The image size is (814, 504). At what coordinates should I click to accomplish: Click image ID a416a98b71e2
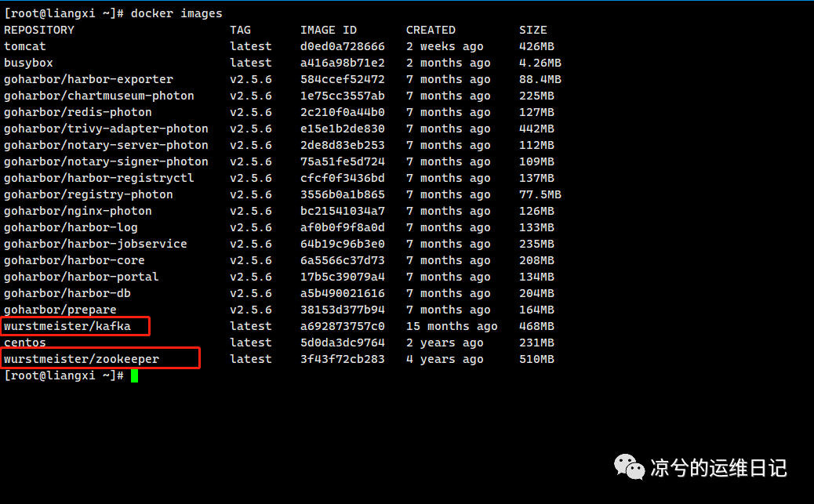[343, 63]
